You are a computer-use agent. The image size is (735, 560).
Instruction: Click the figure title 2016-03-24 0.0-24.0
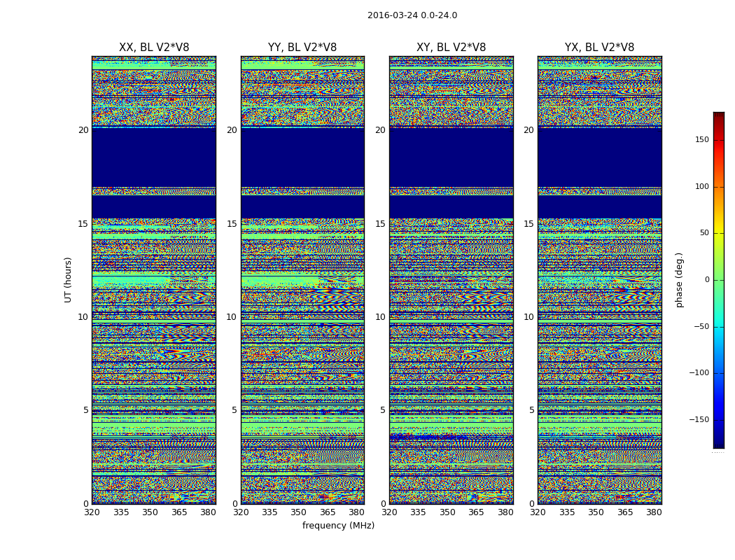412,15
